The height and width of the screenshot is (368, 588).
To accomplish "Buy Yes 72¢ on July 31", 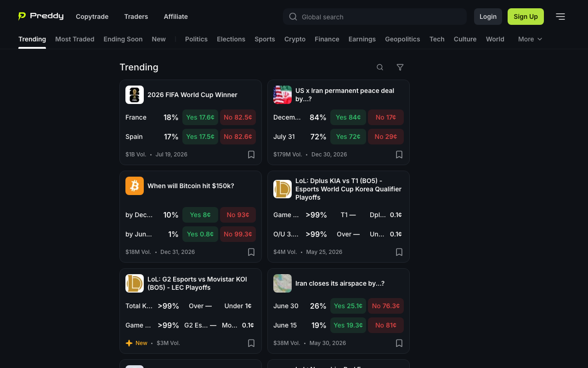I will click(348, 137).
